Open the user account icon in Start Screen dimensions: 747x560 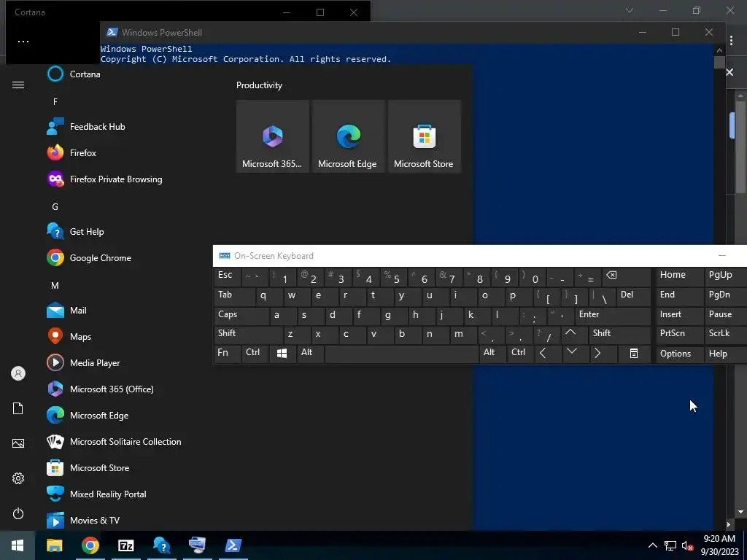pos(18,374)
